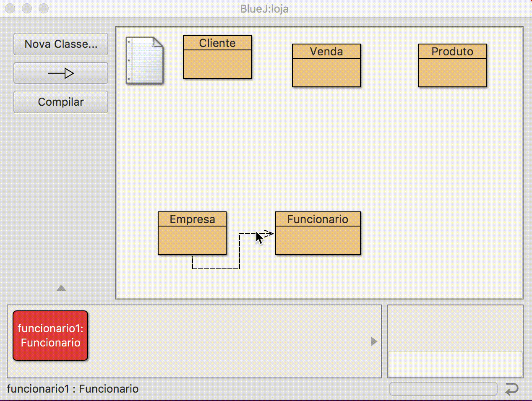The width and height of the screenshot is (532, 401).
Task: Close the BlueJ:loja window
Action: pos(10,8)
